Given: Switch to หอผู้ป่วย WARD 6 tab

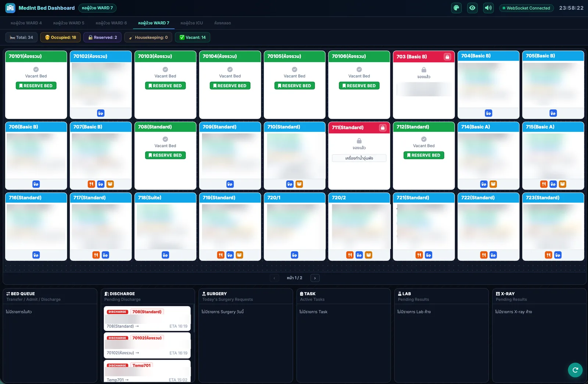Looking at the screenshot, I should 111,23.
